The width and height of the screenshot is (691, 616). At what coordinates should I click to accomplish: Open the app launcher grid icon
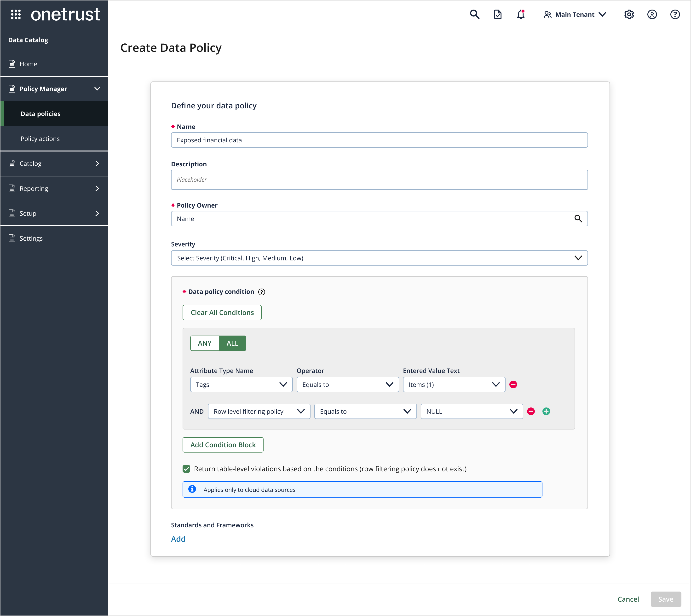(16, 14)
